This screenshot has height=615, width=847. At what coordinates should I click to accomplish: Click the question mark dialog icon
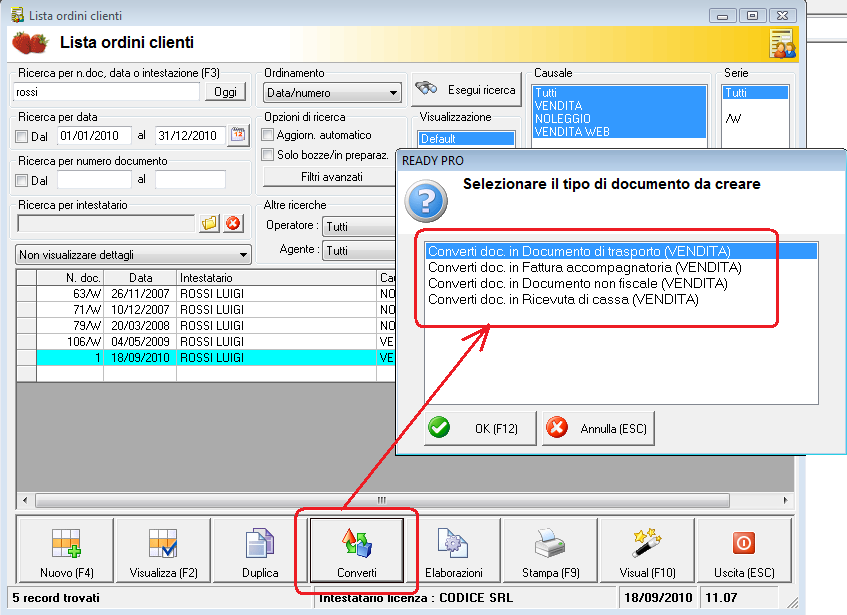(x=426, y=201)
